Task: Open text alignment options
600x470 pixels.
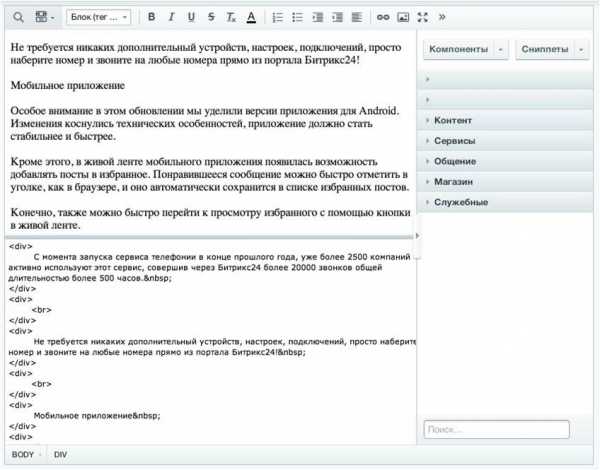Action: [357, 17]
